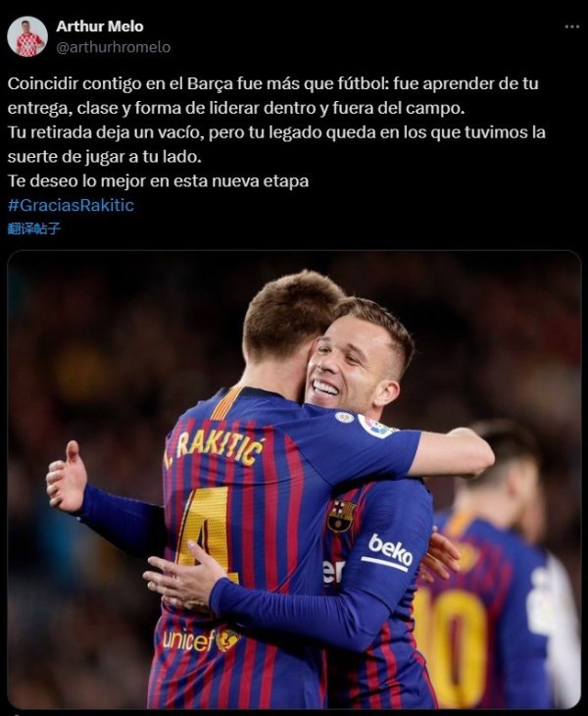Click the unicef logo on the jersey
The height and width of the screenshot is (716, 588).
pos(201,639)
